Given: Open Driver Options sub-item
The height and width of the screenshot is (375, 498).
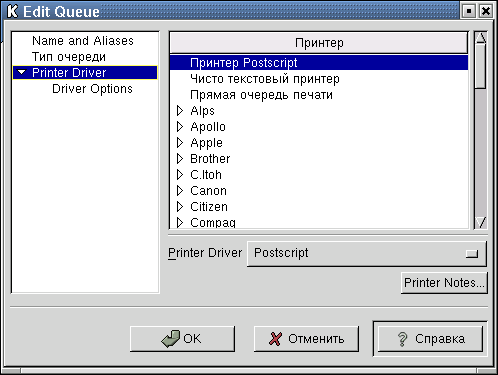Looking at the screenshot, I should [92, 89].
